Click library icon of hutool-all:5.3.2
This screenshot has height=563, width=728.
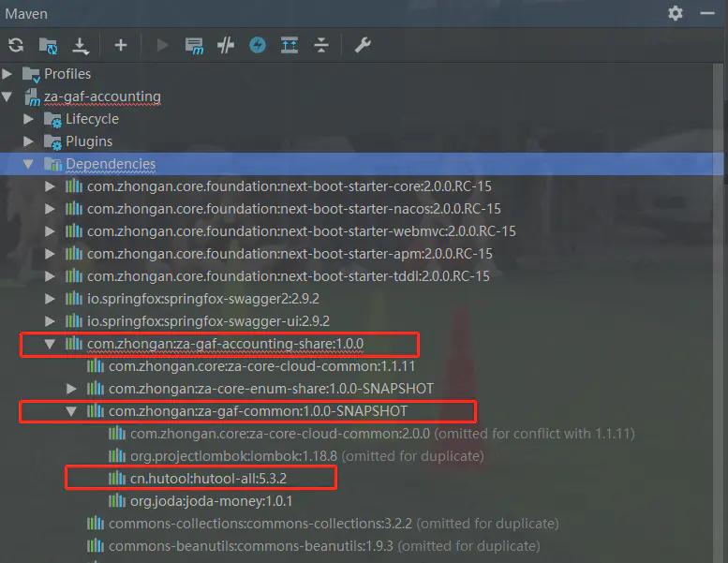click(x=117, y=478)
